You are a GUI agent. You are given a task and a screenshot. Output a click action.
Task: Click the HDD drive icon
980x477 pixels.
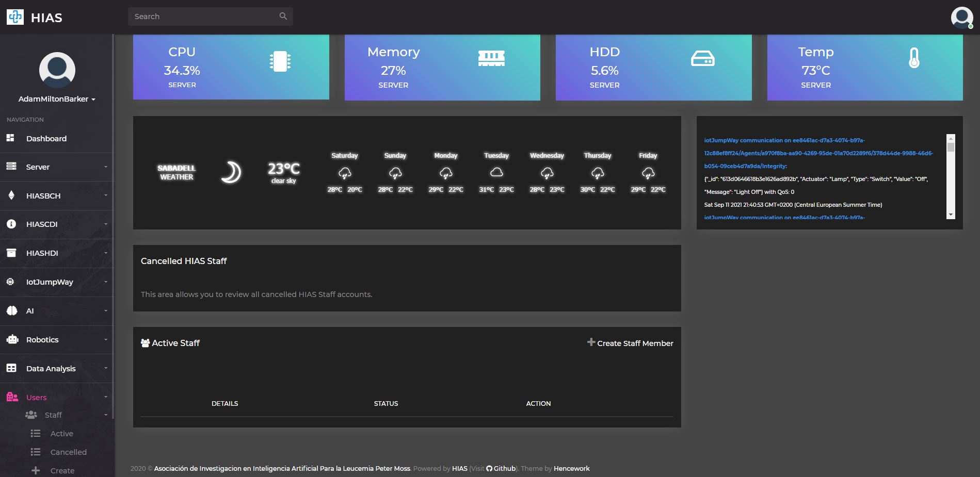pyautogui.click(x=703, y=58)
